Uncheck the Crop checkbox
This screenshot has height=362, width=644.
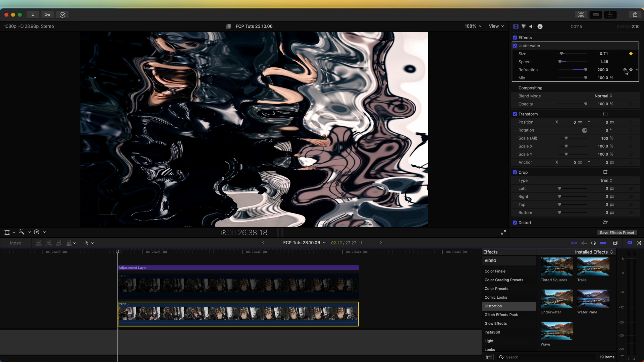click(x=515, y=172)
